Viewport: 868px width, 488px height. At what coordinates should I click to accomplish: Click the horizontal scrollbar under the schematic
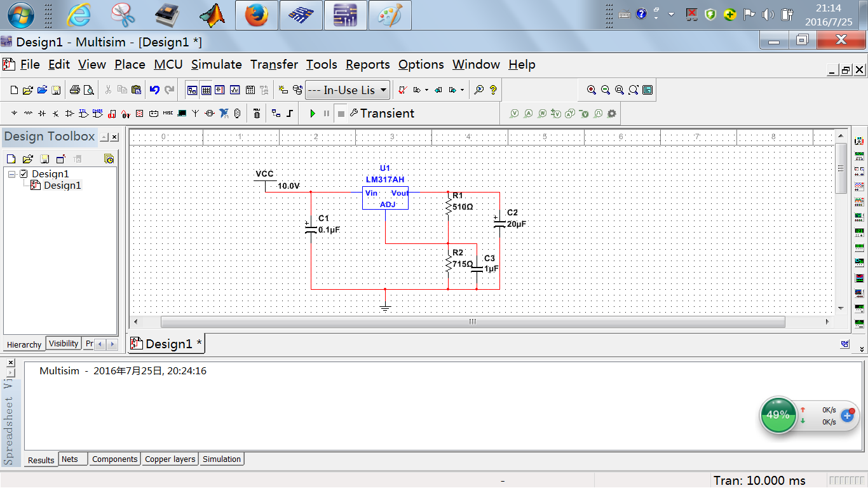pyautogui.click(x=473, y=322)
